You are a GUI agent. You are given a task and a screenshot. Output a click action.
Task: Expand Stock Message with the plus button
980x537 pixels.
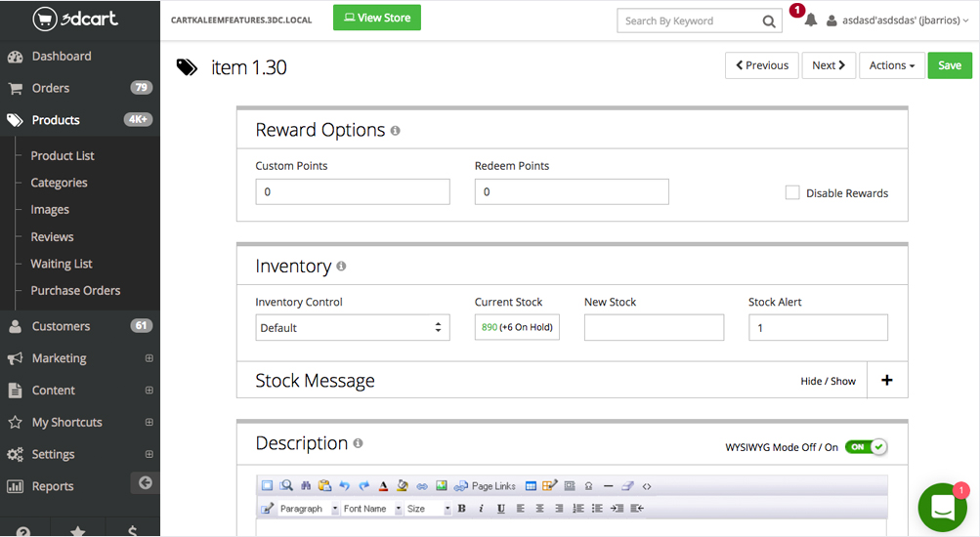[x=886, y=381]
